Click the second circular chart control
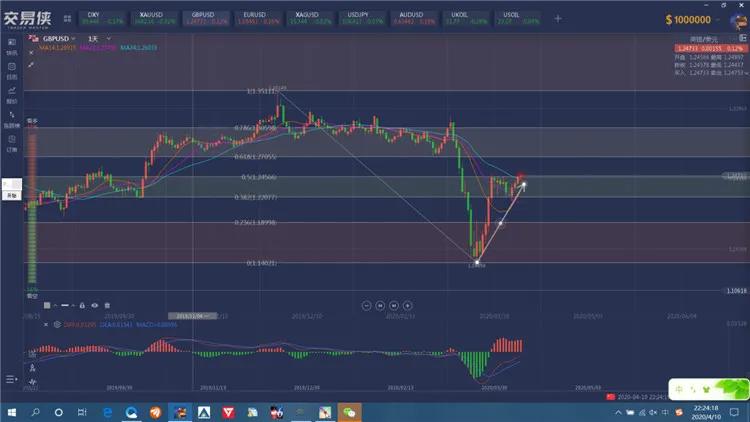 380,305
